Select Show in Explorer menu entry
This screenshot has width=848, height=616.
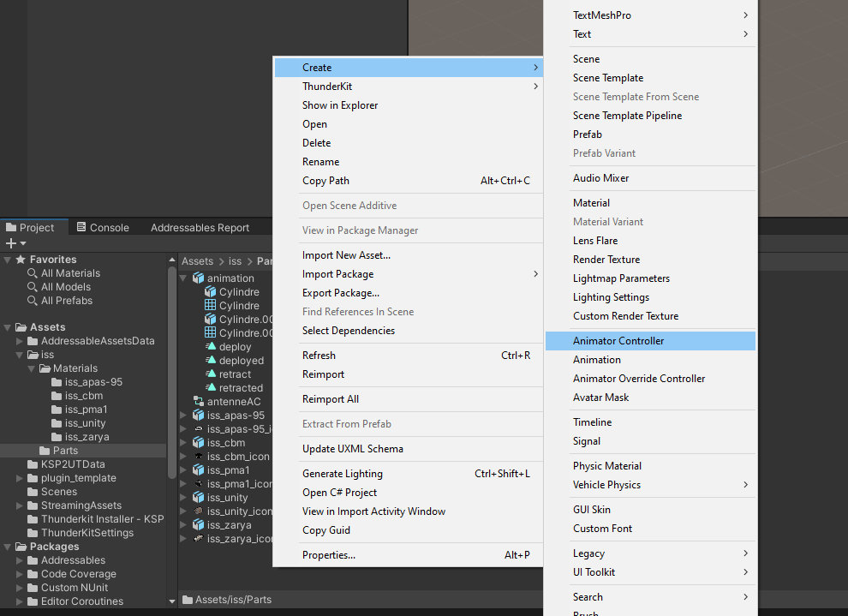point(340,105)
